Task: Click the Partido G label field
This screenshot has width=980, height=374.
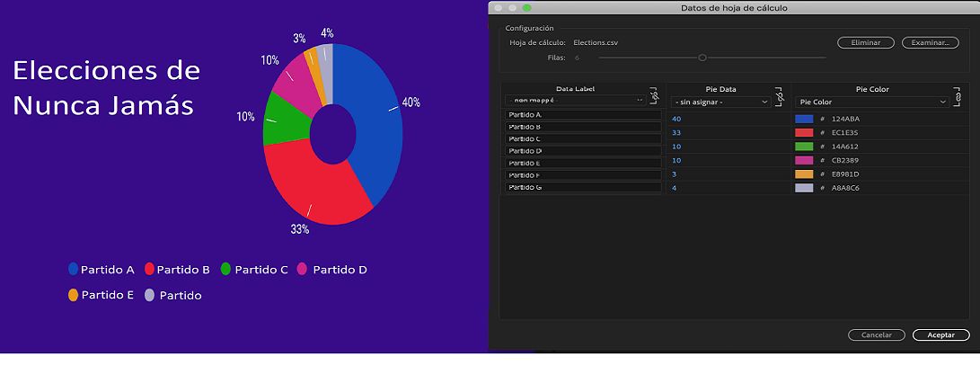Action: pyautogui.click(x=582, y=187)
